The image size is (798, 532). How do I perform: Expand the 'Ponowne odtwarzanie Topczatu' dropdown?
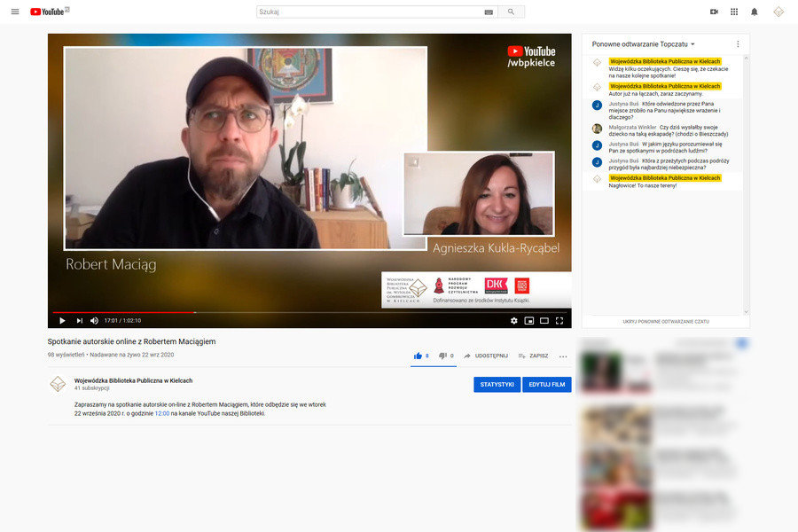[644, 43]
